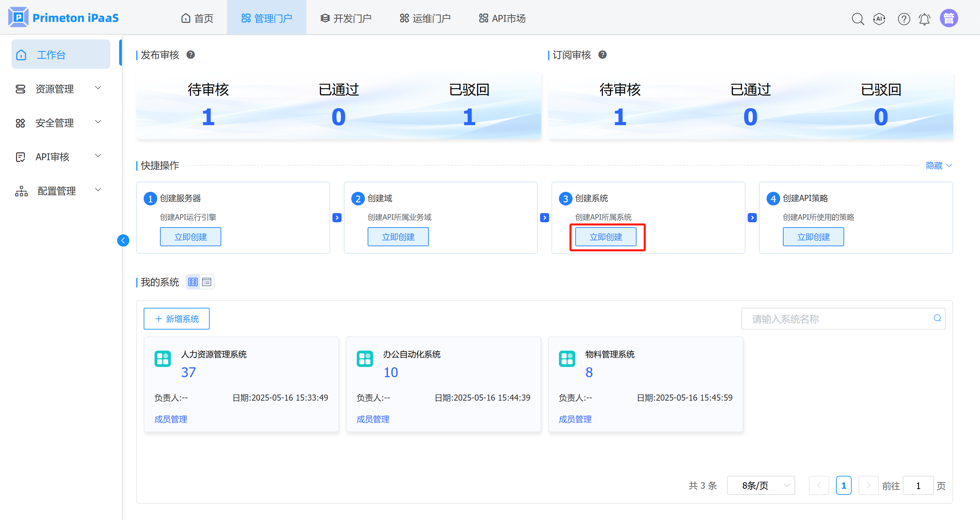Image resolution: width=980 pixels, height=520 pixels.
Task: Switch 我的系统 to card grid view
Action: pyautogui.click(x=193, y=282)
